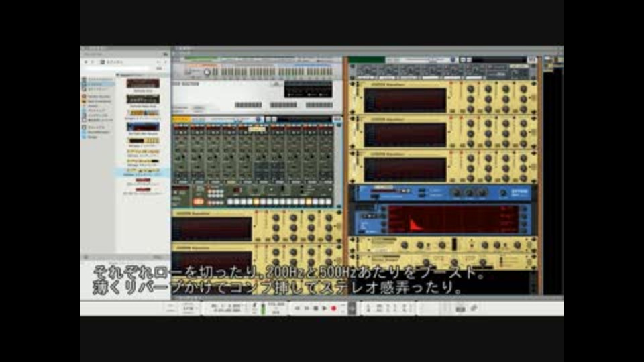
Task: Choose the topmost dark-red device thumbnail in browser
Action: point(143,83)
